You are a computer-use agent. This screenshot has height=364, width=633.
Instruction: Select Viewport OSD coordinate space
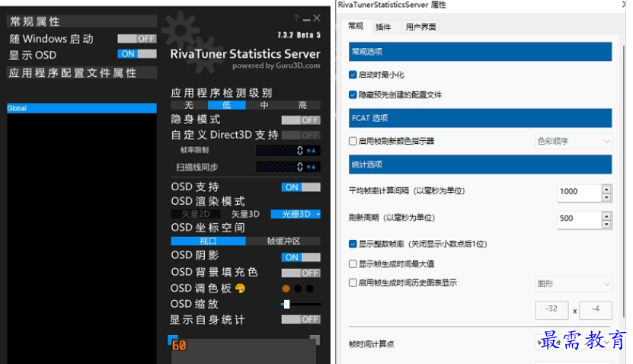click(208, 241)
